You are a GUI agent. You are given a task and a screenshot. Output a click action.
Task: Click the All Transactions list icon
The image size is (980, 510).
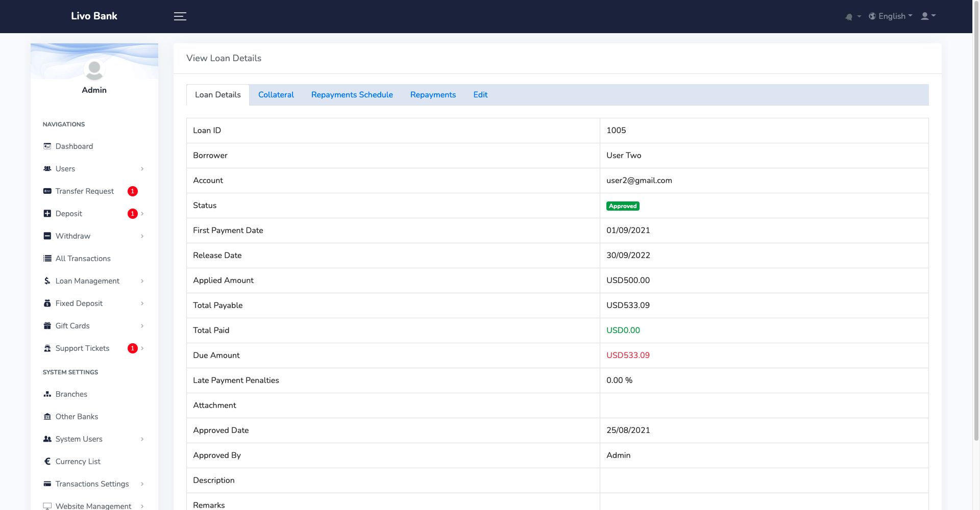[x=47, y=259]
